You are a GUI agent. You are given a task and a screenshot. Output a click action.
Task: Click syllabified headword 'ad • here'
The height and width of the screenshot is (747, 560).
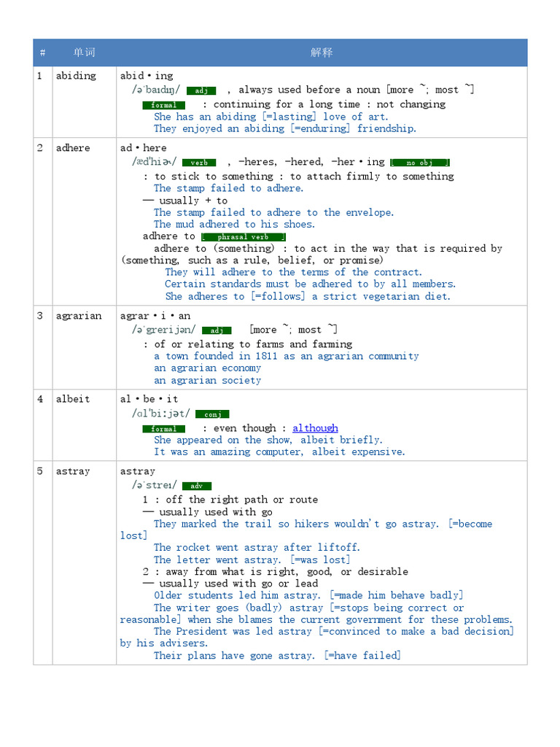click(144, 147)
